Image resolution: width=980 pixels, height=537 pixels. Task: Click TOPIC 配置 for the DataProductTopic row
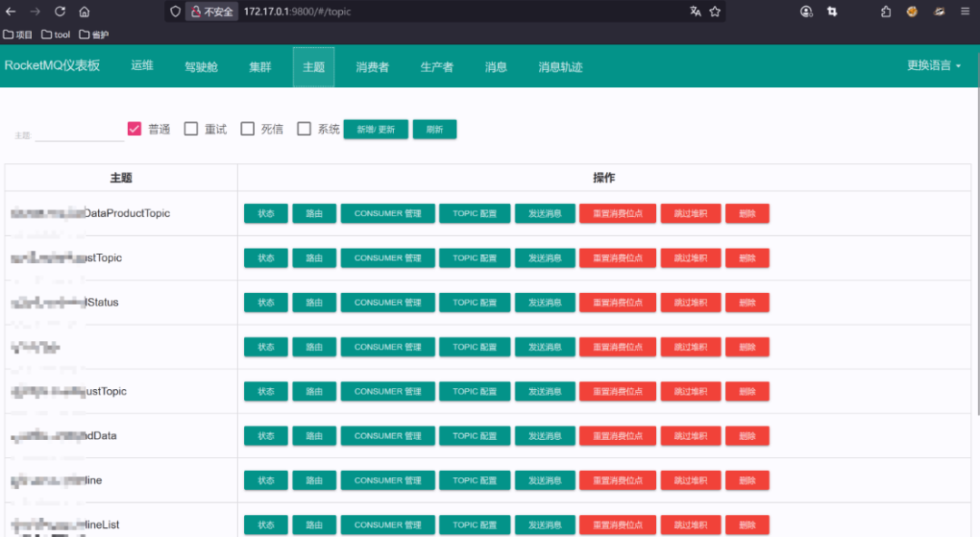point(474,212)
